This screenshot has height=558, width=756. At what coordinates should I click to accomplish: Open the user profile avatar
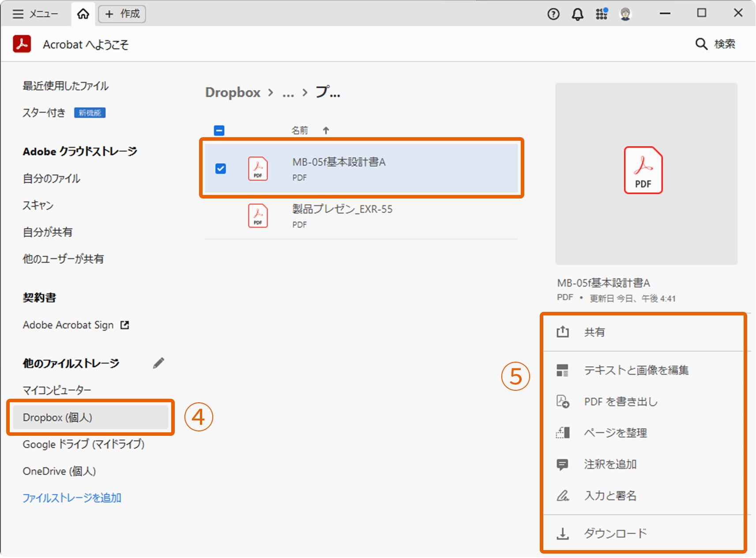point(625,14)
